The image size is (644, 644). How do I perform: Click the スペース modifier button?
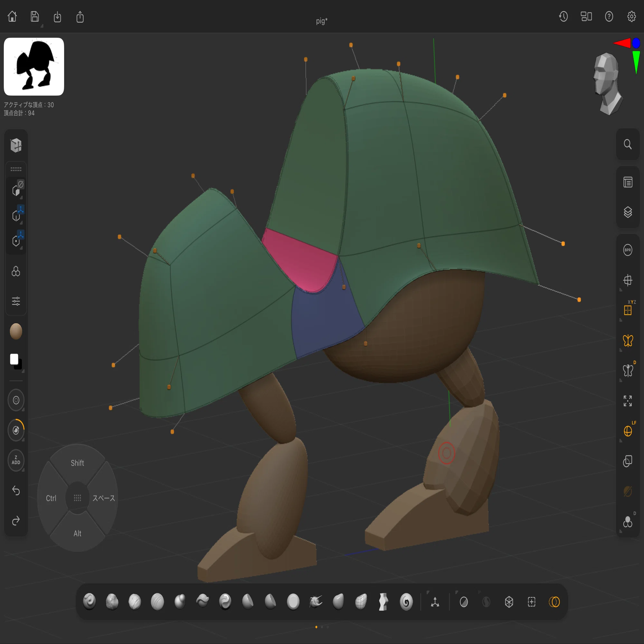click(x=104, y=498)
